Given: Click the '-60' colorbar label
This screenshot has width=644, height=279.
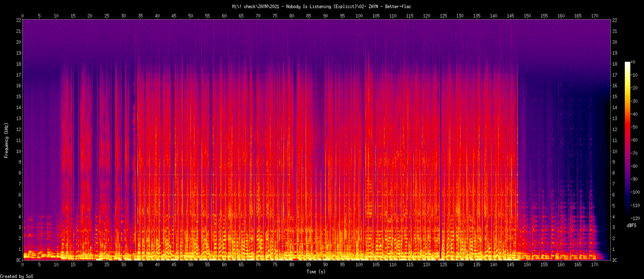Looking at the screenshot, I should [x=634, y=141].
